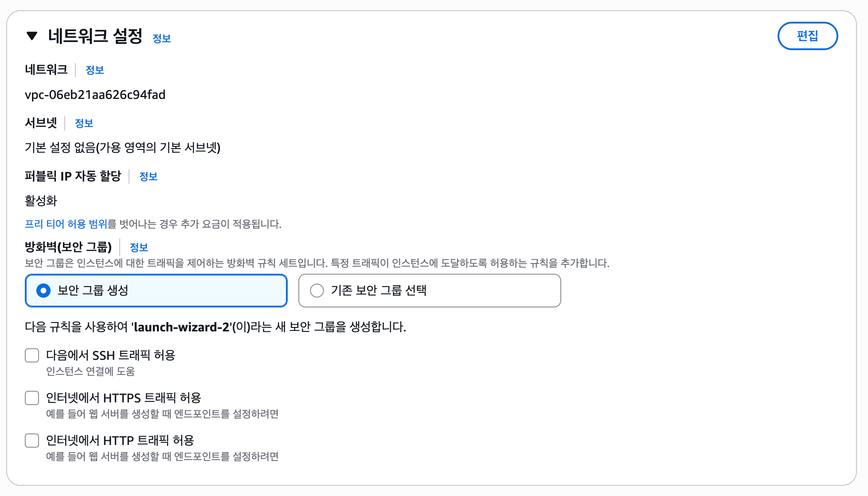Open 정보 link beside 네트워크 설정 heading
The image size is (868, 496).
tap(162, 39)
